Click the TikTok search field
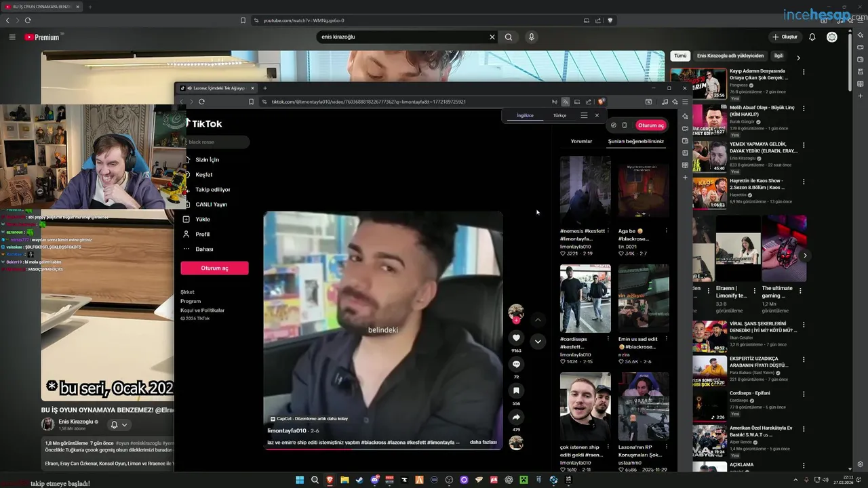This screenshot has width=868, height=488. [217, 142]
